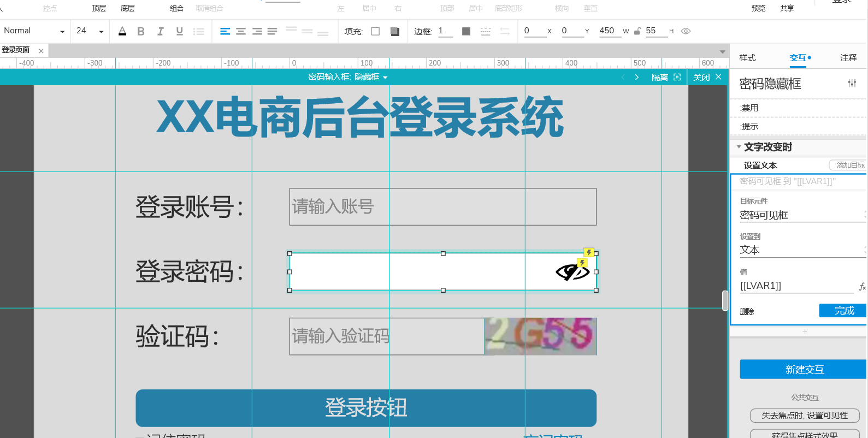Click the lightning interaction badge on password box
The height and width of the screenshot is (438, 868).
point(589,252)
